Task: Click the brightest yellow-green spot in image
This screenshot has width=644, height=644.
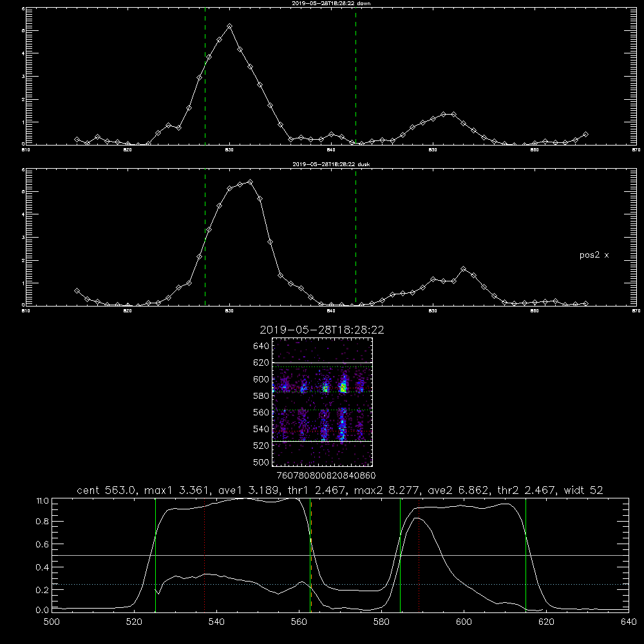Action: pos(343,387)
